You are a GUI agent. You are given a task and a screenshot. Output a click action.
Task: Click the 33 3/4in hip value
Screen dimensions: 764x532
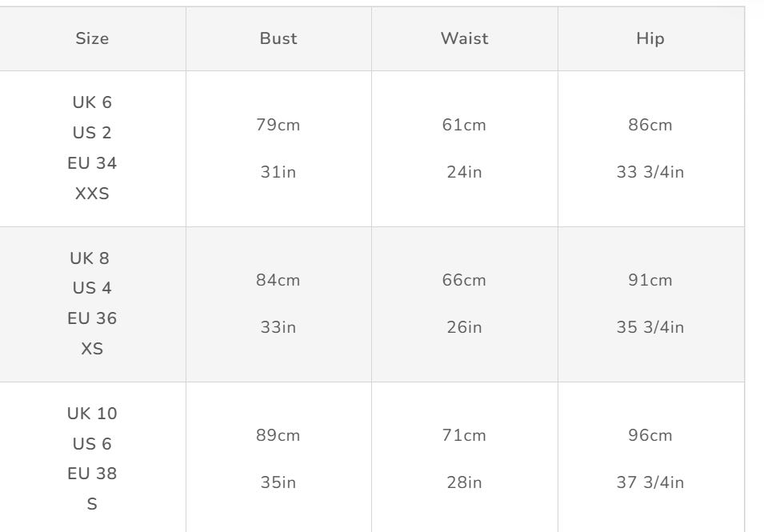(650, 172)
